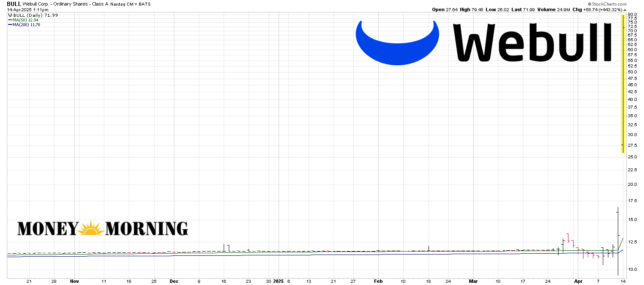Select the Apr label on date axis
Image resolution: width=644 pixels, height=285 pixels.
pyautogui.click(x=578, y=282)
